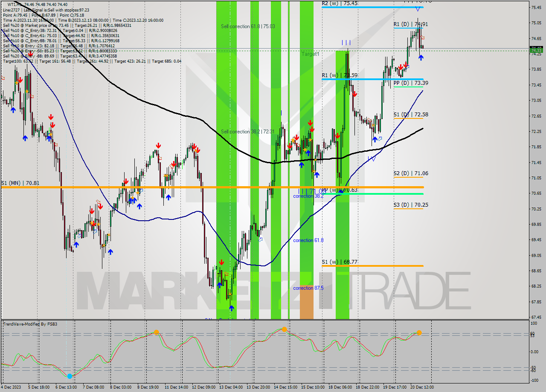
Task: Click the 75.45 value on the price axis
Action: tap(536, 7)
